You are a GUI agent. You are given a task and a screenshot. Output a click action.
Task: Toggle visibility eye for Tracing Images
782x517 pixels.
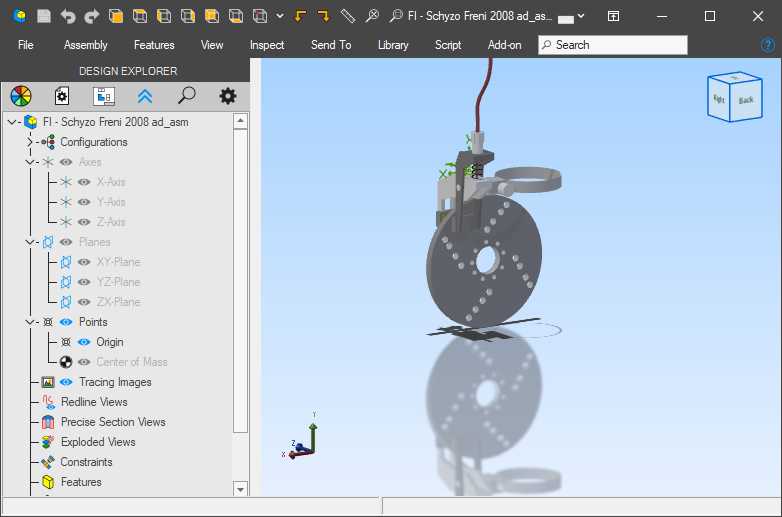click(66, 382)
